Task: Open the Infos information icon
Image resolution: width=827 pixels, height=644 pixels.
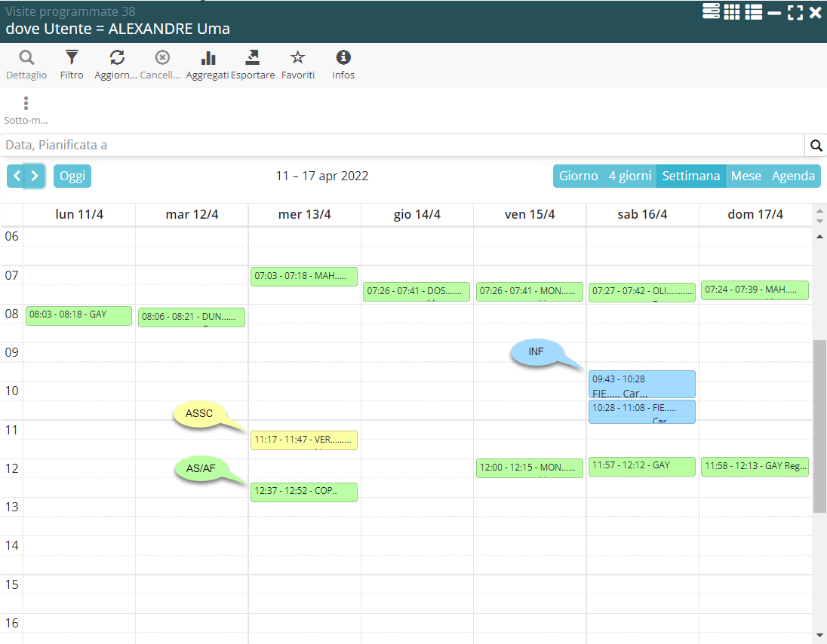Action: pos(343,58)
